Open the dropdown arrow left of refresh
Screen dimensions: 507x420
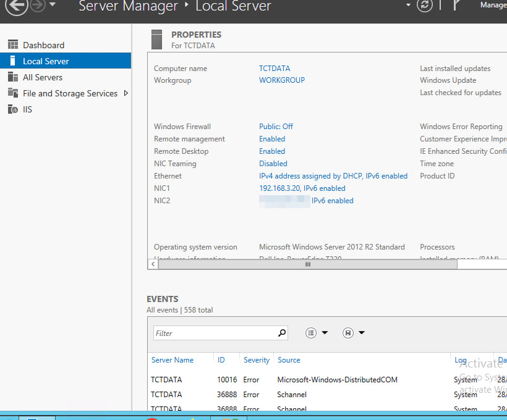coord(408,5)
